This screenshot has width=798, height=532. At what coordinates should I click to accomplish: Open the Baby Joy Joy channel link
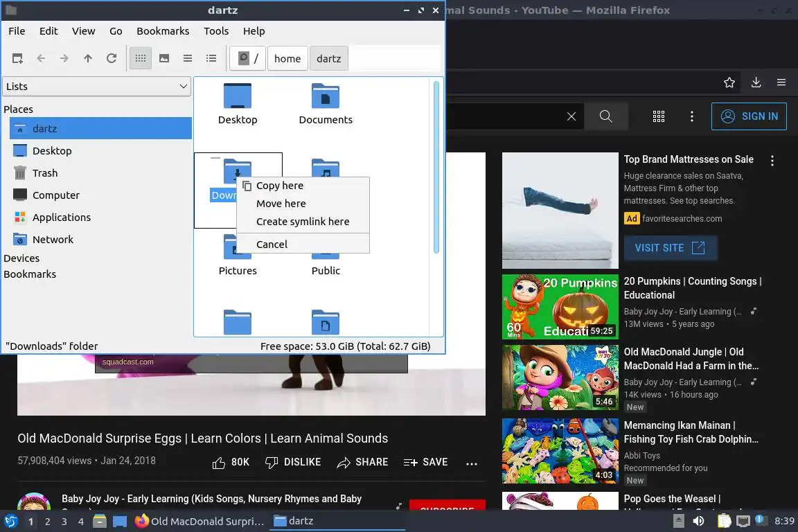pyautogui.click(x=212, y=499)
